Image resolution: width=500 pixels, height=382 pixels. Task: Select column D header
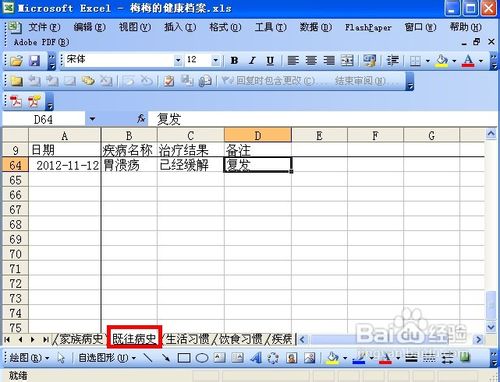click(x=258, y=135)
